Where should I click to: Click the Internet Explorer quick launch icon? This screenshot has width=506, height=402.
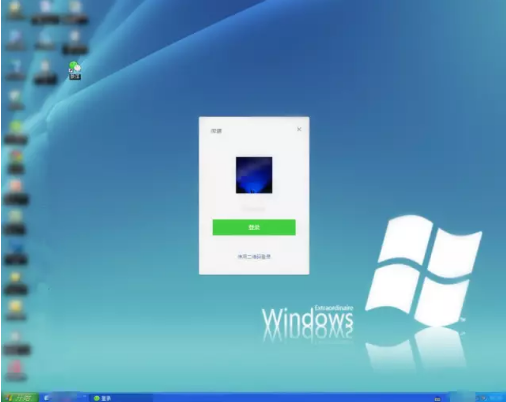pos(47,398)
